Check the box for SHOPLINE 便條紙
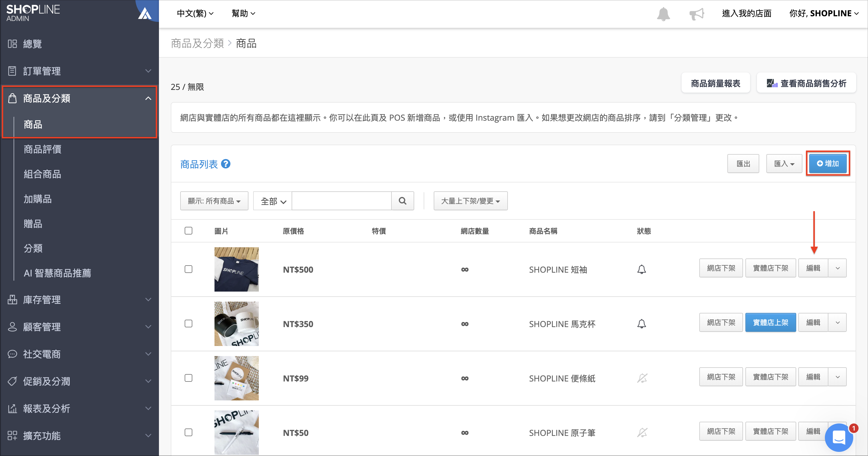868x456 pixels. (x=188, y=378)
